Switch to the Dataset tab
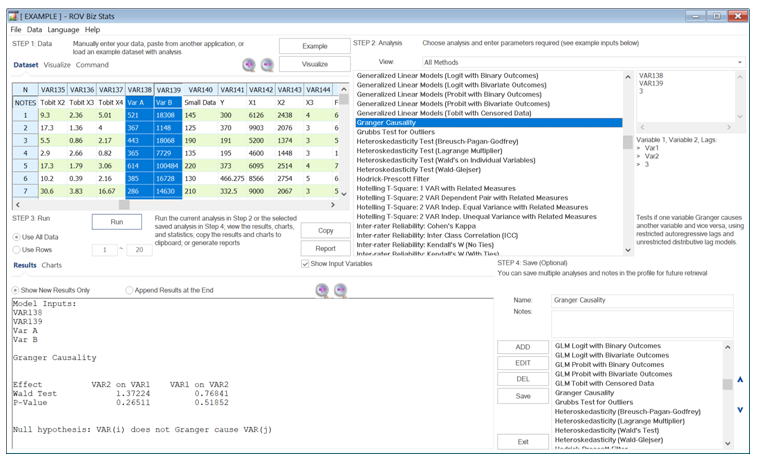Viewport: 758px width, 462px height. 26,65
